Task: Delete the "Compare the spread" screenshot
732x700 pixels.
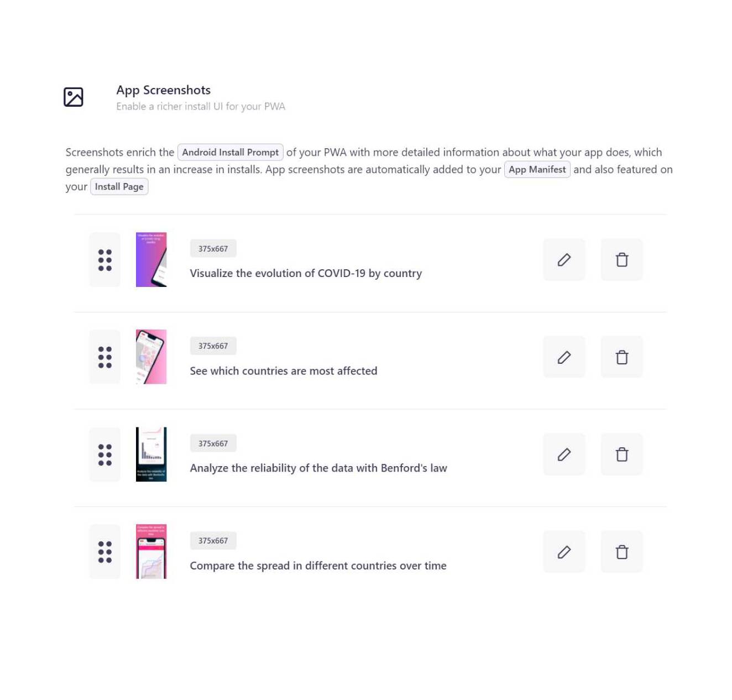Action: 621,551
